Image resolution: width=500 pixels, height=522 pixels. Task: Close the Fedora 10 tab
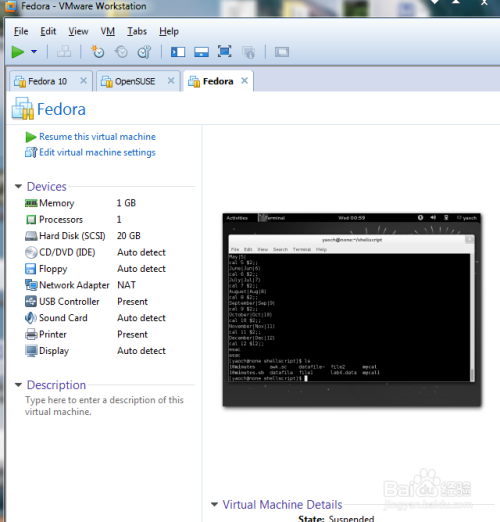[83, 81]
